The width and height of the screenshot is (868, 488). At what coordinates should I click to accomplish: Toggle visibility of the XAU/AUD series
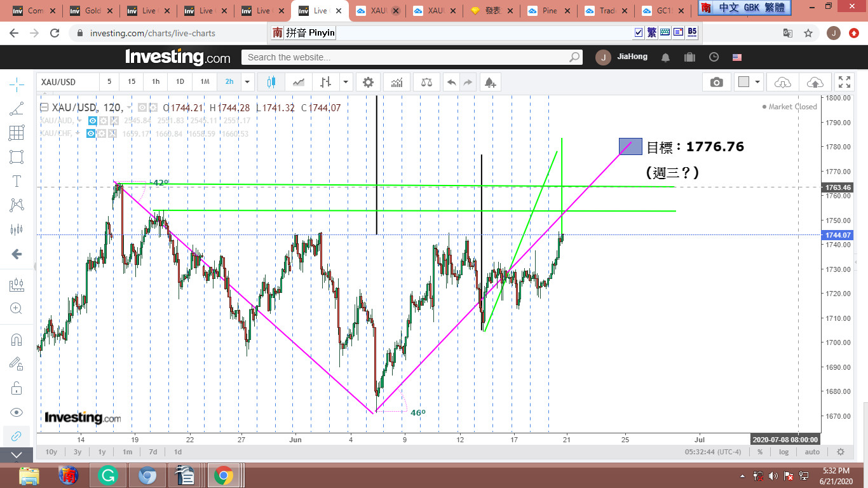[93, 121]
